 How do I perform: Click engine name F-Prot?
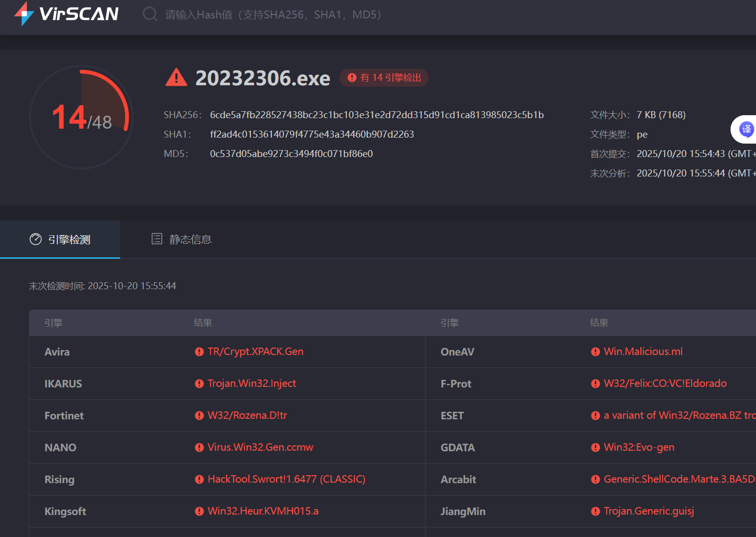(x=456, y=384)
